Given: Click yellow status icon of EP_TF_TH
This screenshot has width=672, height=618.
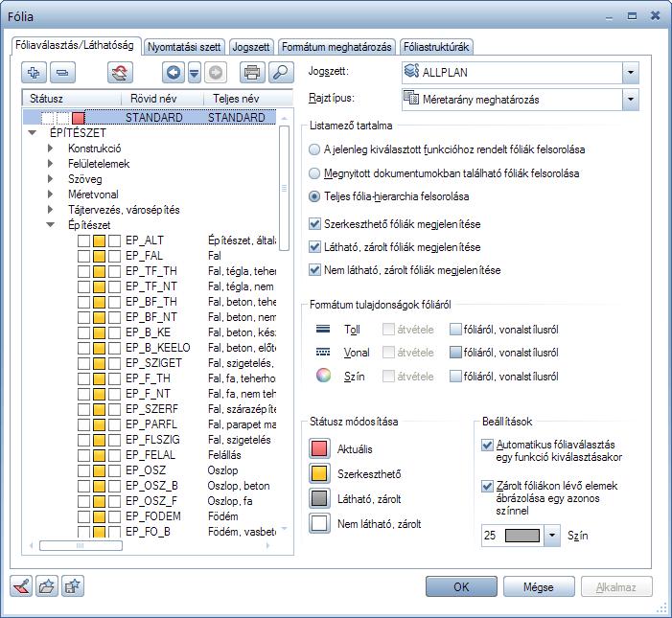Looking at the screenshot, I should click(99, 271).
